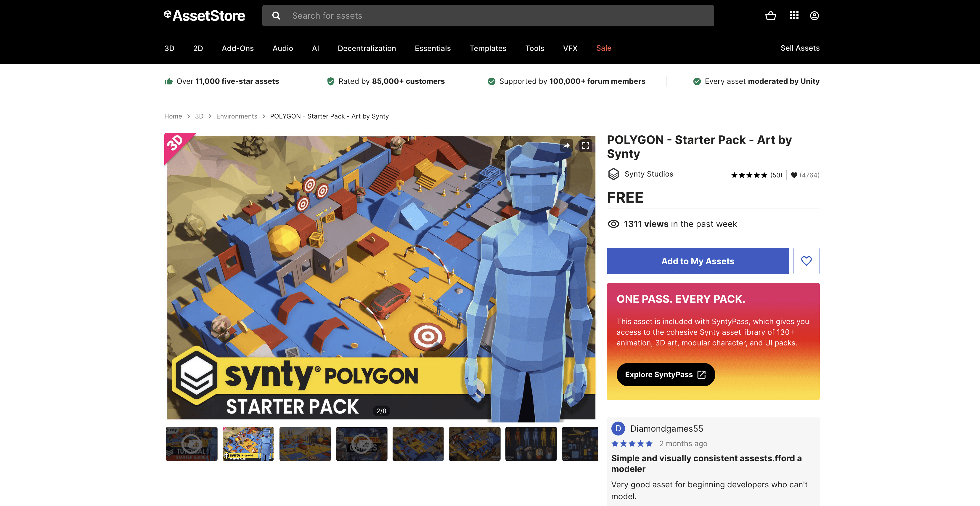Select the synty POLYGON cover thumbnail
This screenshot has width=980, height=506.
point(248,444)
